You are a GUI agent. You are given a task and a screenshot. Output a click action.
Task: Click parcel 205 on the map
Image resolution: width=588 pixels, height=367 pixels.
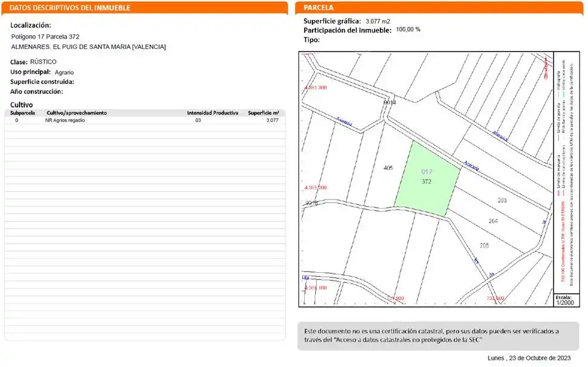point(484,245)
